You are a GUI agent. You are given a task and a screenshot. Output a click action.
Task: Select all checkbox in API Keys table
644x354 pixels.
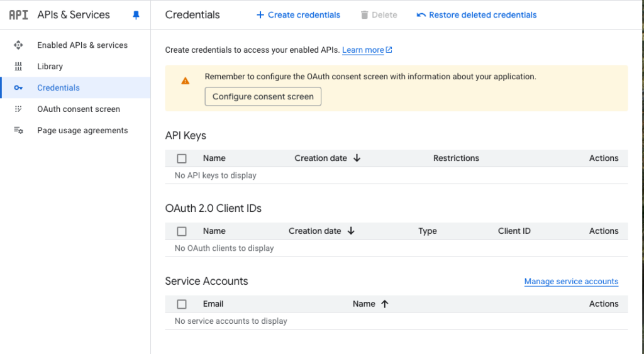pyautogui.click(x=182, y=158)
